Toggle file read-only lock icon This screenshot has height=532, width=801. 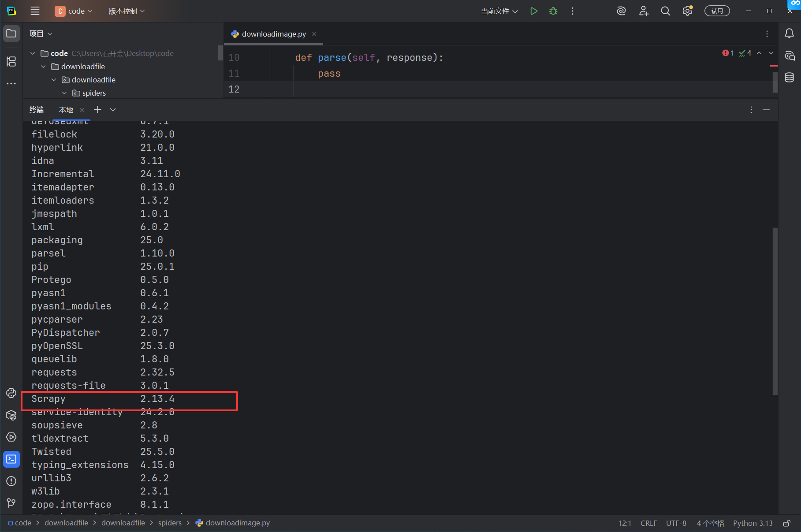click(x=786, y=523)
